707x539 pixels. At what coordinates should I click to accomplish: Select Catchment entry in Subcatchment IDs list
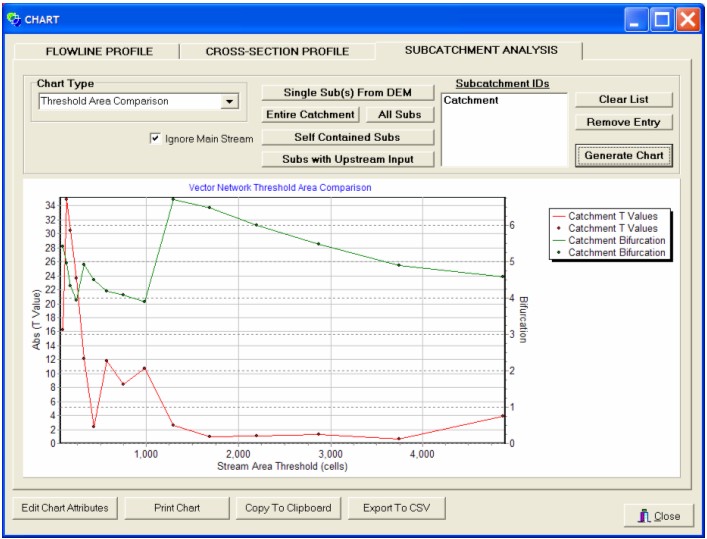[471, 101]
